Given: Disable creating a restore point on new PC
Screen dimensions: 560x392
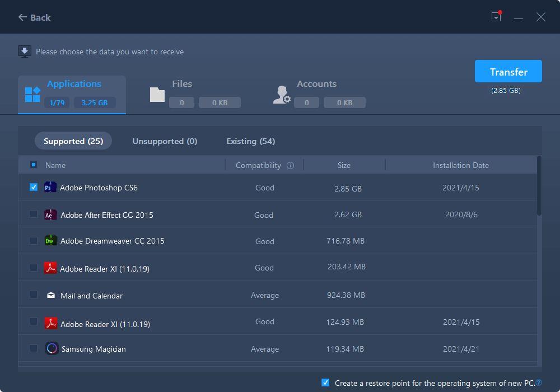Looking at the screenshot, I should click(325, 382).
